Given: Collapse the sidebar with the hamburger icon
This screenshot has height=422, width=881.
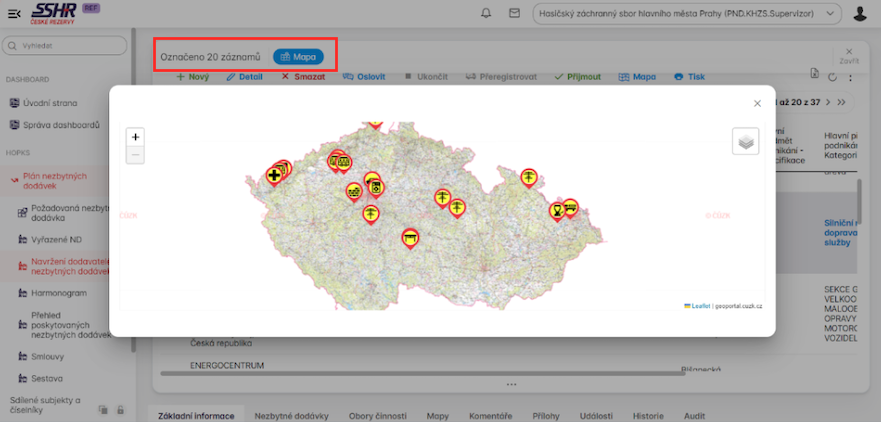Looking at the screenshot, I should [x=14, y=14].
